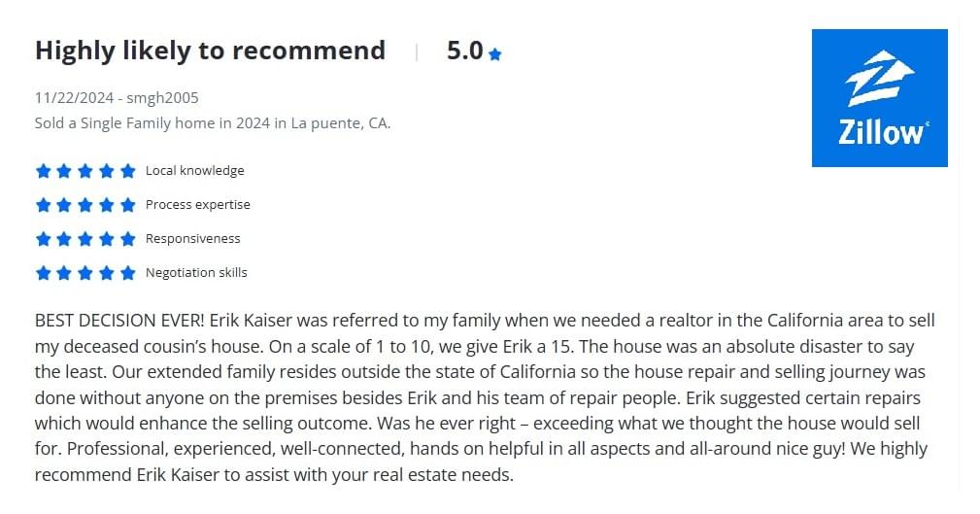This screenshot has height=514, width=980.
Task: Click the 'Highly likely to recommend' heading
Action: (210, 51)
